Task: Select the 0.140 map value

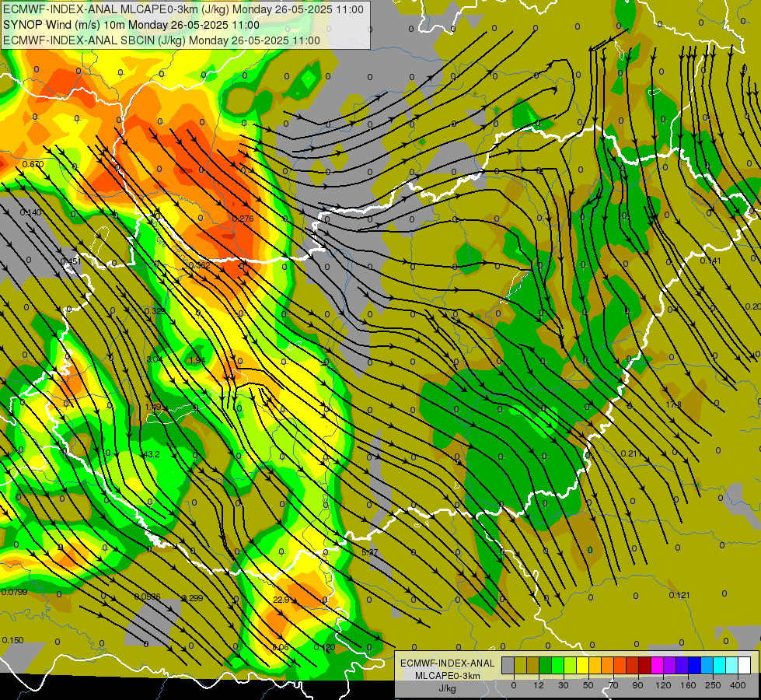Action: click(x=30, y=212)
